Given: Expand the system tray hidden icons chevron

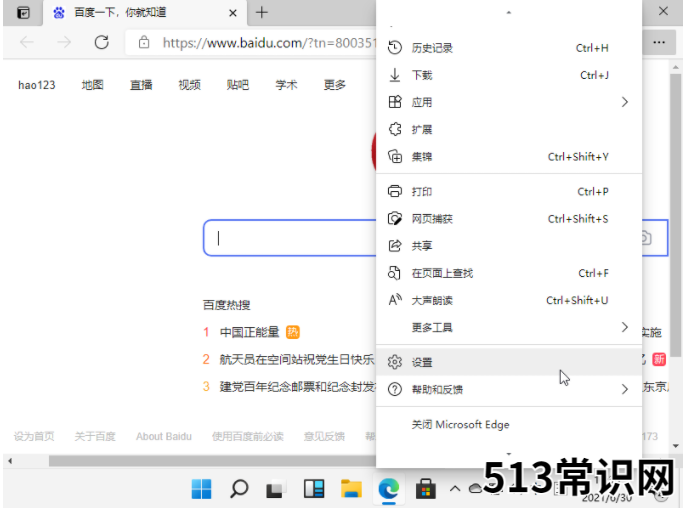Looking at the screenshot, I should click(455, 488).
